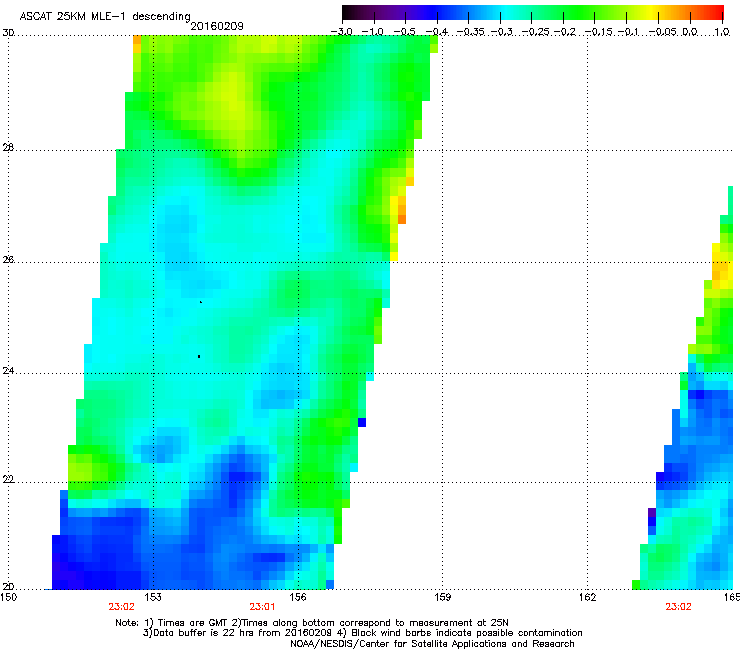Click longitude axis label 159
740x650 pixels.
[442, 597]
